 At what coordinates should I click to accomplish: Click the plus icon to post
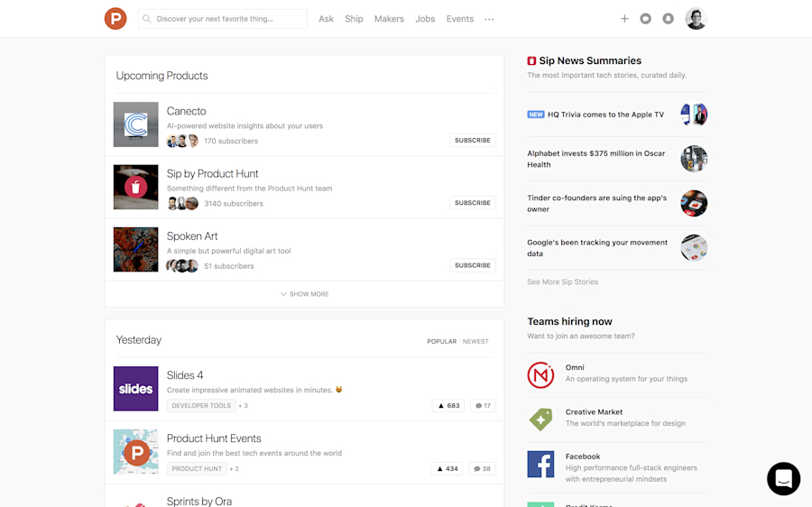(624, 19)
